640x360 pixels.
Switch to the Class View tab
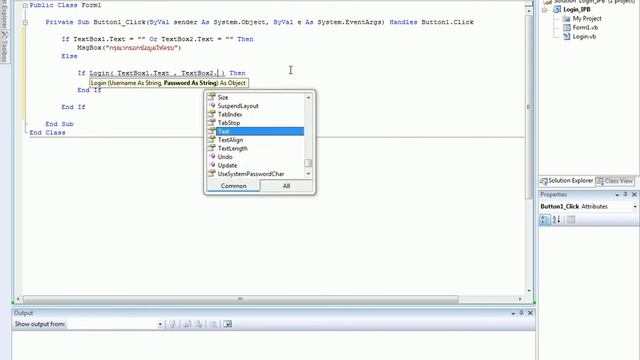coord(615,181)
